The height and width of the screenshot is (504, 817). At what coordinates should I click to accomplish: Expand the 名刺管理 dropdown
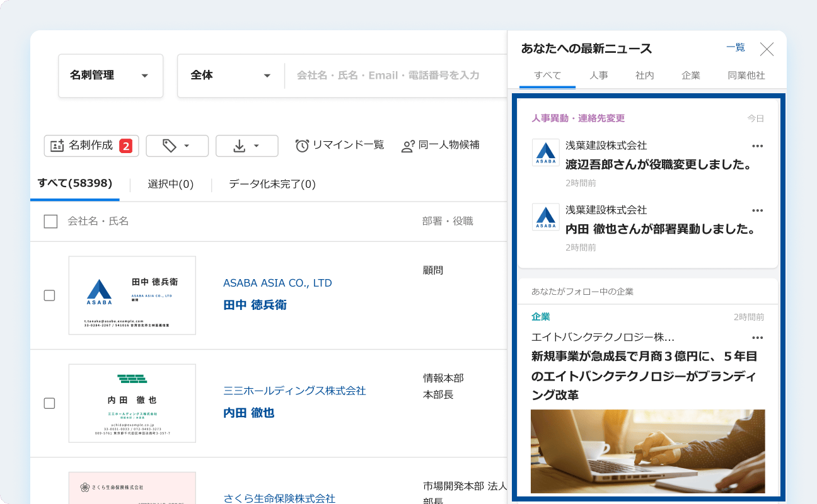tap(111, 76)
